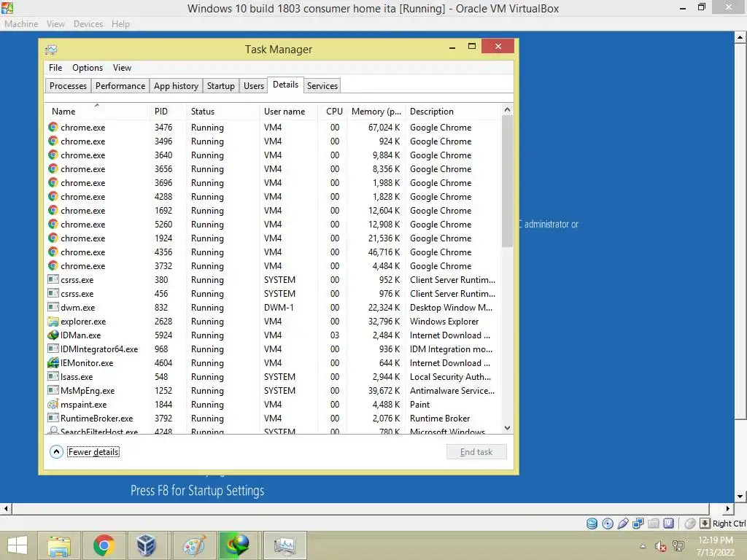Viewport: 747px width, 560px height.
Task: Open VirtualBox network adapters indicator
Action: pyautogui.click(x=638, y=524)
